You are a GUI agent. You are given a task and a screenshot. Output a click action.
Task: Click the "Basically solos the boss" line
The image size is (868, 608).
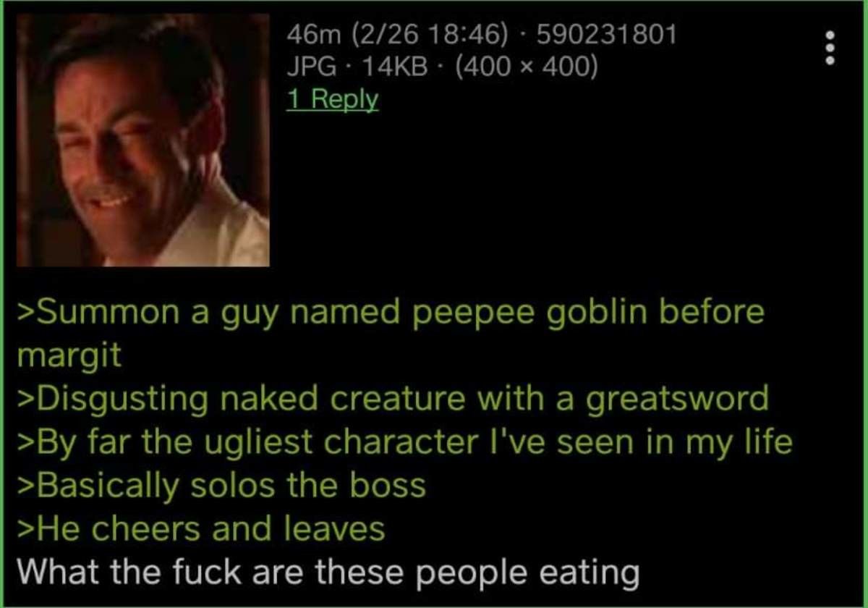221,485
